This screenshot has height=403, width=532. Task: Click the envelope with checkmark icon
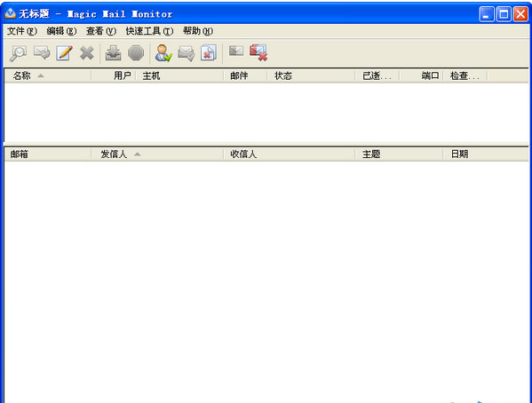(187, 53)
